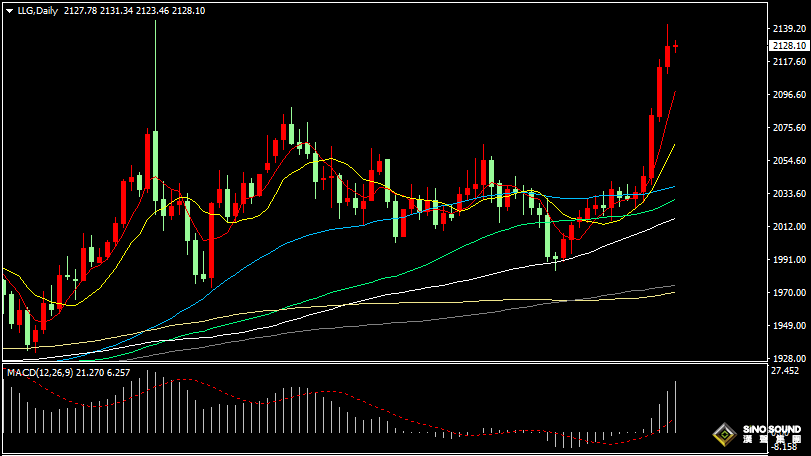Image resolution: width=811 pixels, height=456 pixels.
Task: Click the 2117.60 price axis label
Action: (x=789, y=62)
